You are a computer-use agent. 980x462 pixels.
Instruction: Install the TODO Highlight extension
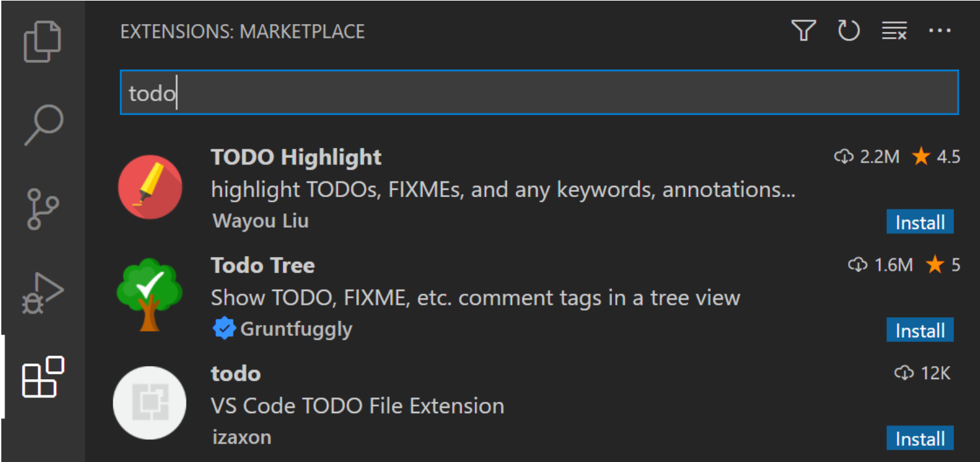pyautogui.click(x=919, y=222)
